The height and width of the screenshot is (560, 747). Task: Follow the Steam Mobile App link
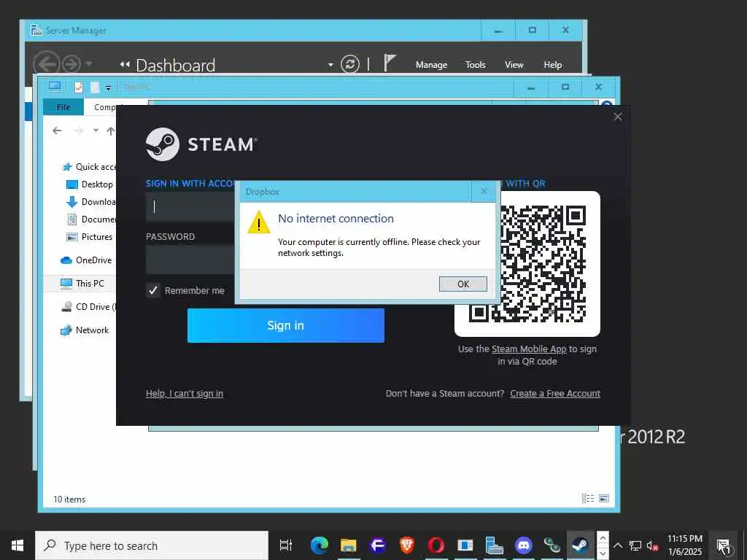click(x=529, y=349)
